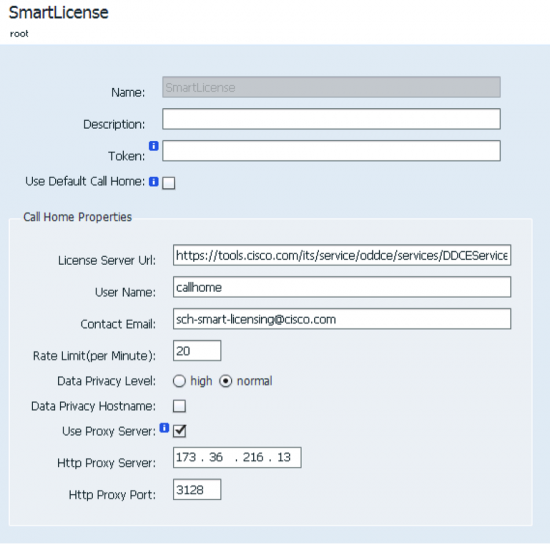Click the 'Data Privacy Level:' label
550x544 pixels.
coord(106,381)
